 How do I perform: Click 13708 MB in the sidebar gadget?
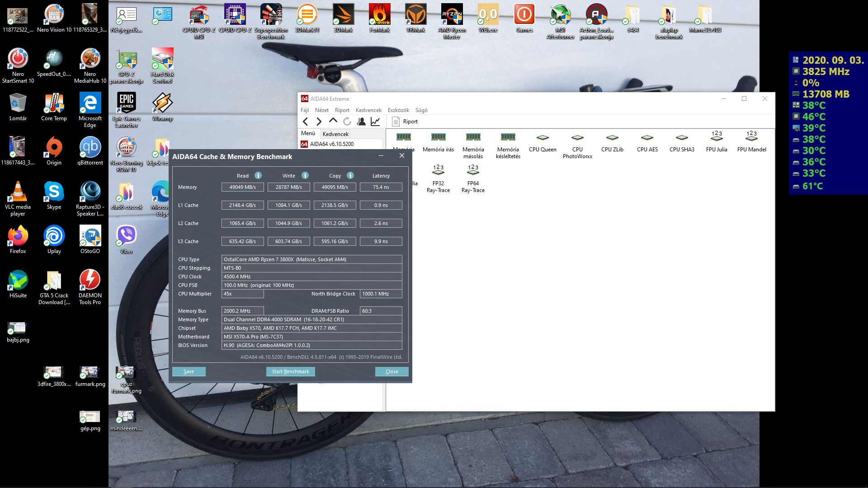tap(826, 94)
